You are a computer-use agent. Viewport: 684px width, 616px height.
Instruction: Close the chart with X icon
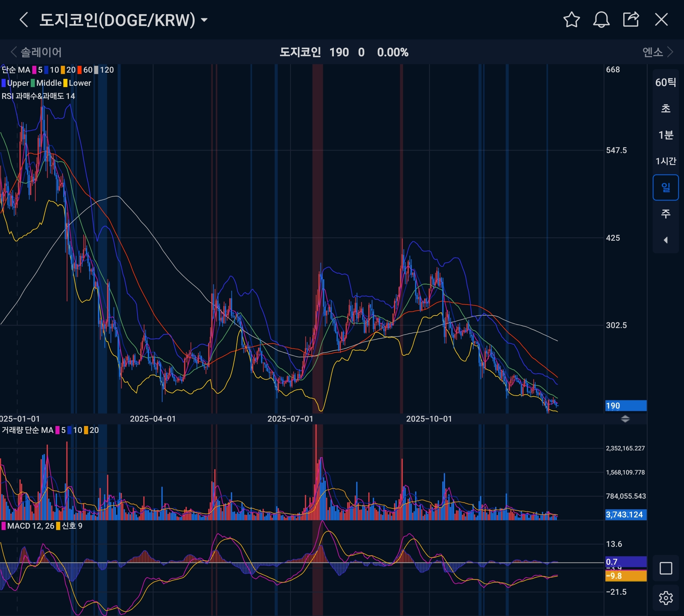point(661,20)
